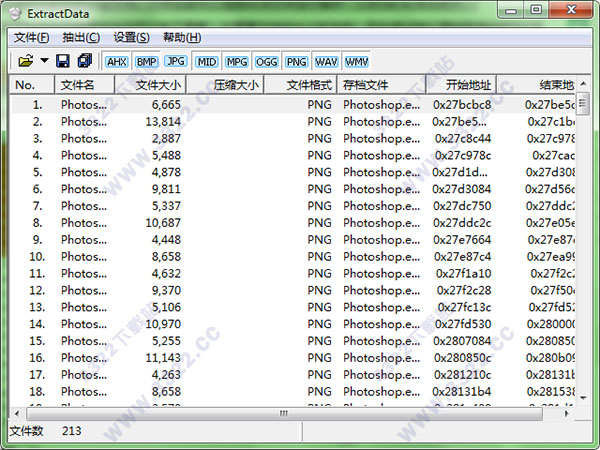Click the vertical scrollbar down arrow
This screenshot has height=450, width=600.
583,398
